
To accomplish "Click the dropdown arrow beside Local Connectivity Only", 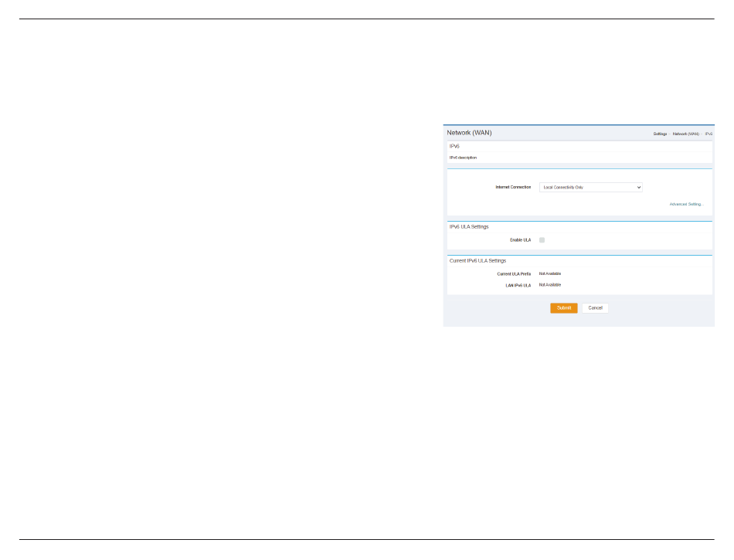I will coord(638,187).
